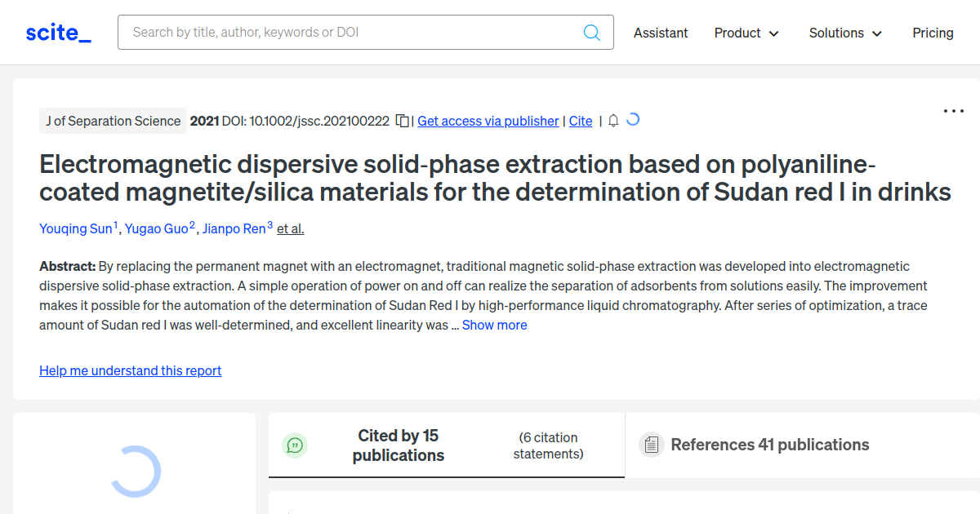This screenshot has height=514, width=980.
Task: Expand the Product dropdown menu
Action: click(x=746, y=33)
